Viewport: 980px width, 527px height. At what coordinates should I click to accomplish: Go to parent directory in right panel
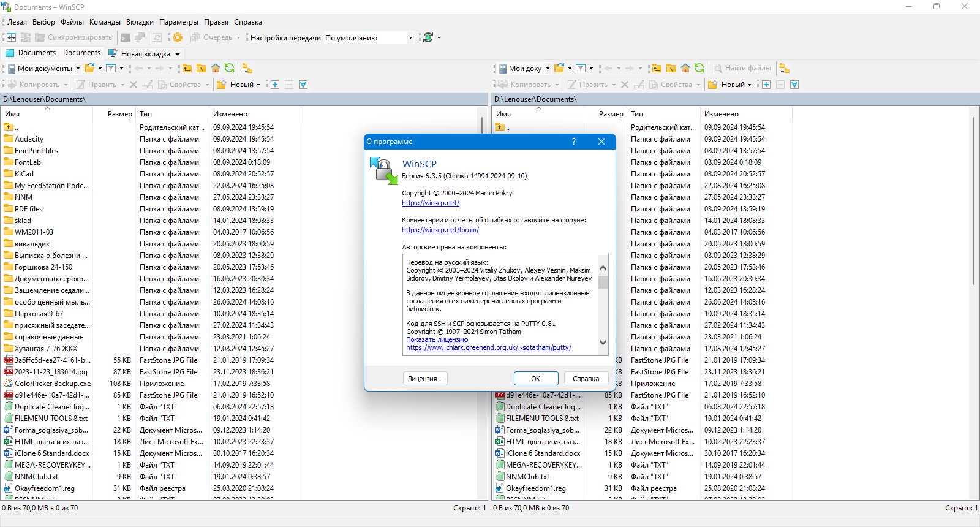tap(657, 68)
